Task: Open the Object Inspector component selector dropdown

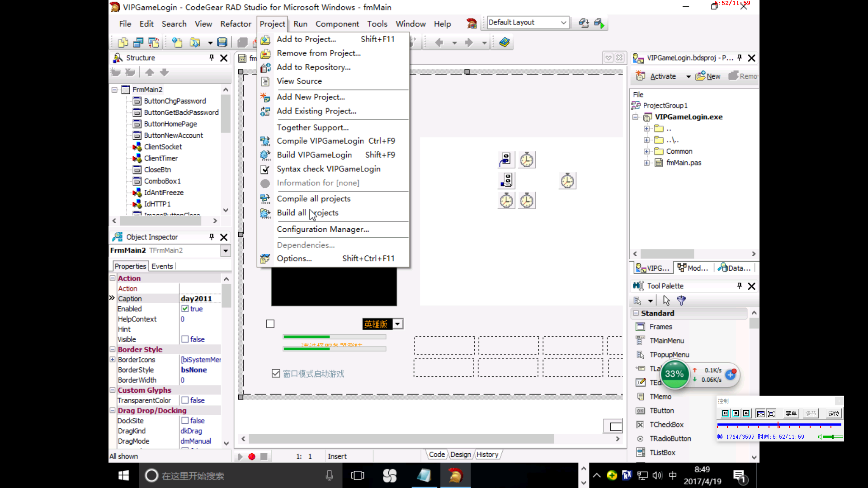Action: coord(226,250)
